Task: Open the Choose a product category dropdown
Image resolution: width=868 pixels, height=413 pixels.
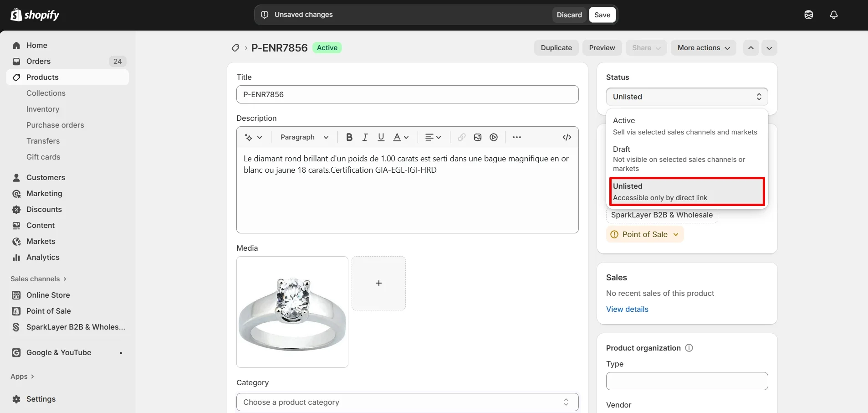Action: (407, 402)
